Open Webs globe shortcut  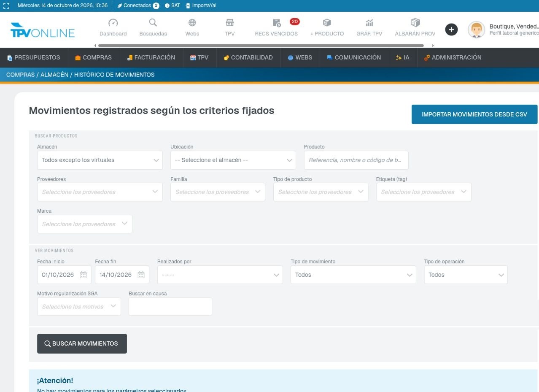coord(192,23)
